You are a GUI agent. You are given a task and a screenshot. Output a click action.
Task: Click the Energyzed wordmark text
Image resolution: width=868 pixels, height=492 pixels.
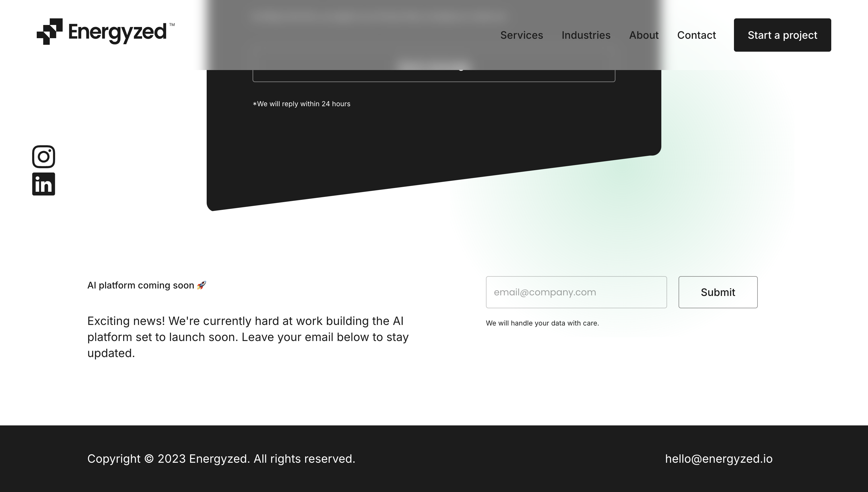click(x=117, y=32)
